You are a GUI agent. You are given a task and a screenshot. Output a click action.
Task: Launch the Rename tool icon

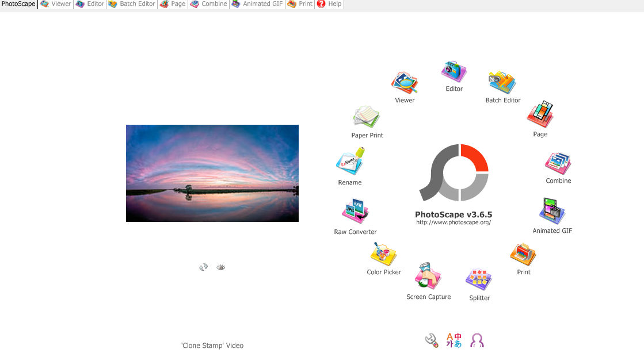pos(350,161)
